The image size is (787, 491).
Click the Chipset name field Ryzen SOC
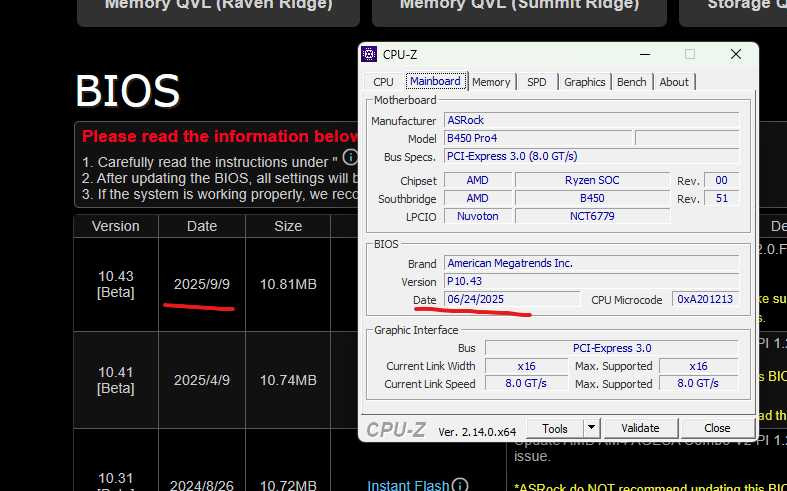pos(592,180)
